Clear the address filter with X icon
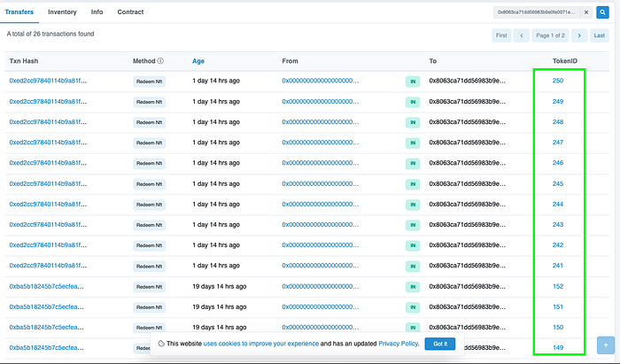 pyautogui.click(x=586, y=12)
